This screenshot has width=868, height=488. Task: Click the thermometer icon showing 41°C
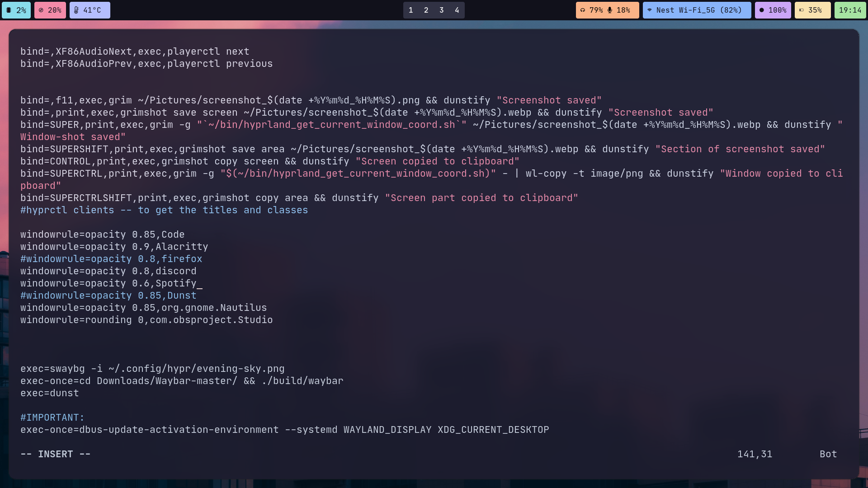77,9
